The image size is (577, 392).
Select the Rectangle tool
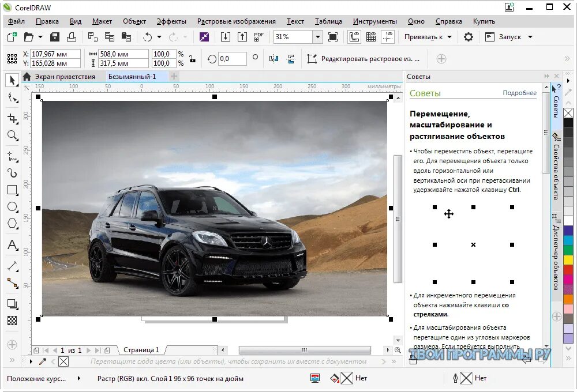tap(12, 190)
